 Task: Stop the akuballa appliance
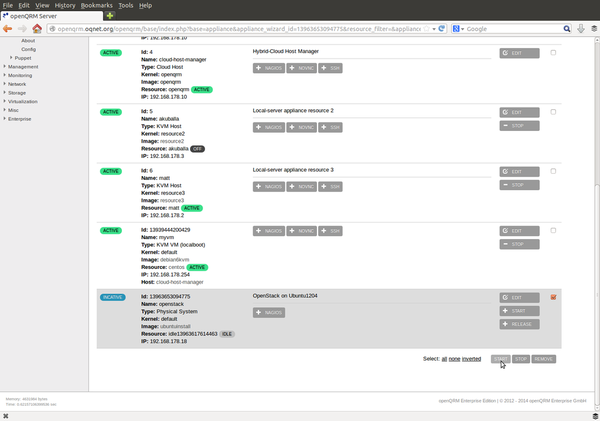519,126
